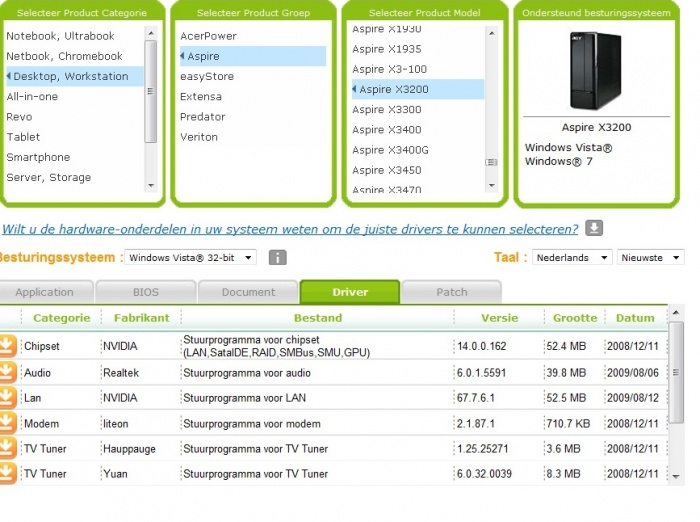Image resolution: width=700 pixels, height=522 pixels.
Task: Open the Besturingssysteem Windows Vista dropdown
Action: (x=190, y=258)
